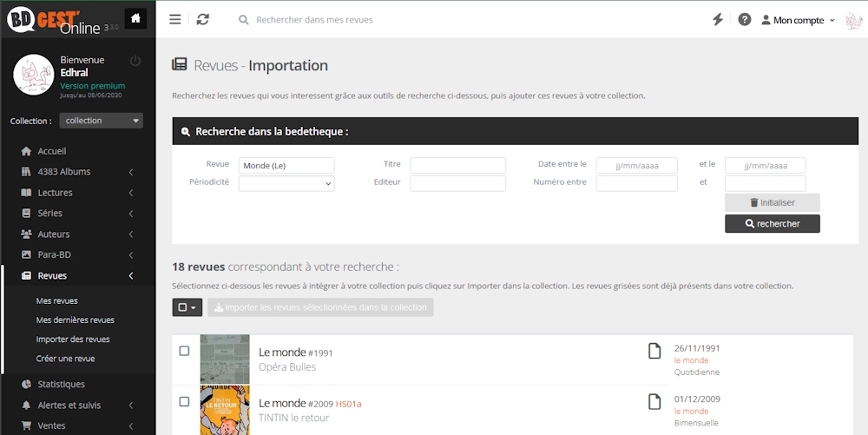868x435 pixels.
Task: Open the select-all checkbox dropdown
Action: 187,307
